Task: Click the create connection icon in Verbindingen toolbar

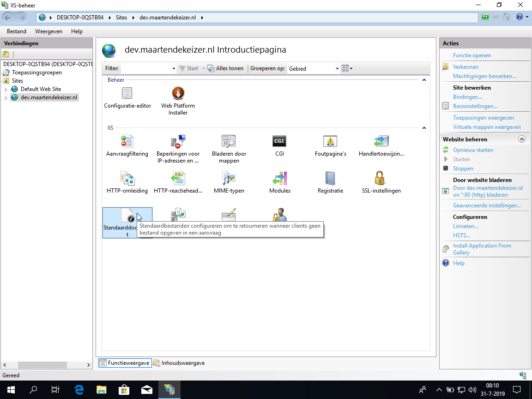Action: (x=6, y=54)
